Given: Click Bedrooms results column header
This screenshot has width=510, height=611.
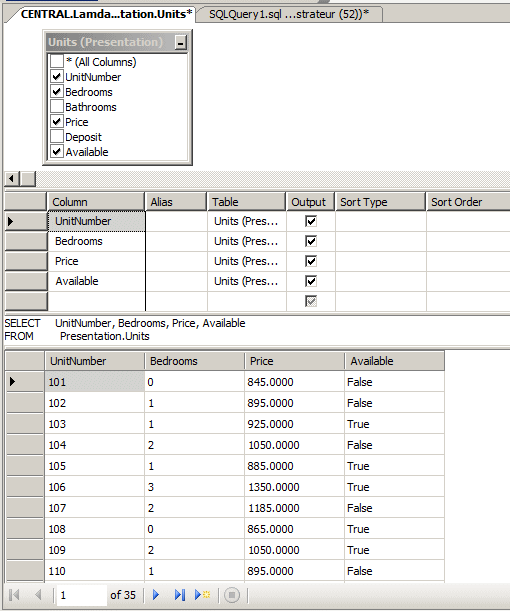Looking at the screenshot, I should coord(195,361).
